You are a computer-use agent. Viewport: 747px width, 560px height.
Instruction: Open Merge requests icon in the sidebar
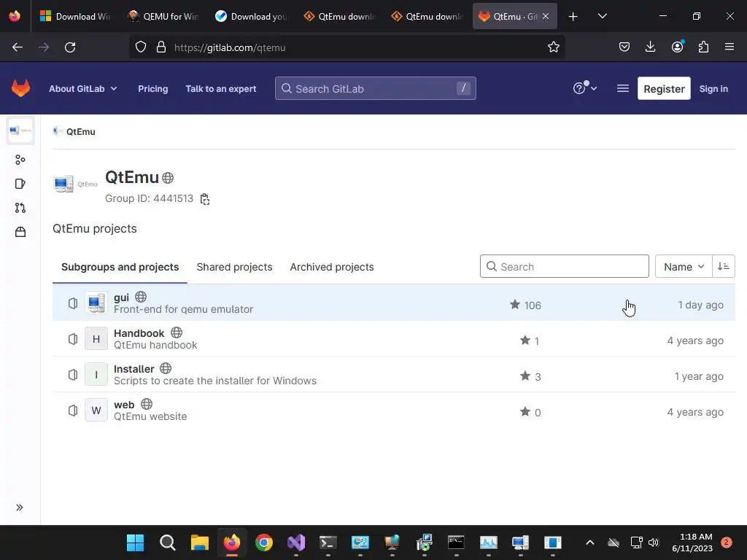(x=20, y=208)
